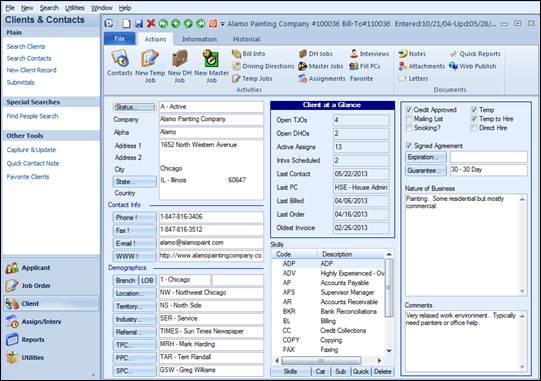Go to the previous record with the green left arrow
Viewport: 541px width, 381px height.
pyautogui.click(x=176, y=23)
